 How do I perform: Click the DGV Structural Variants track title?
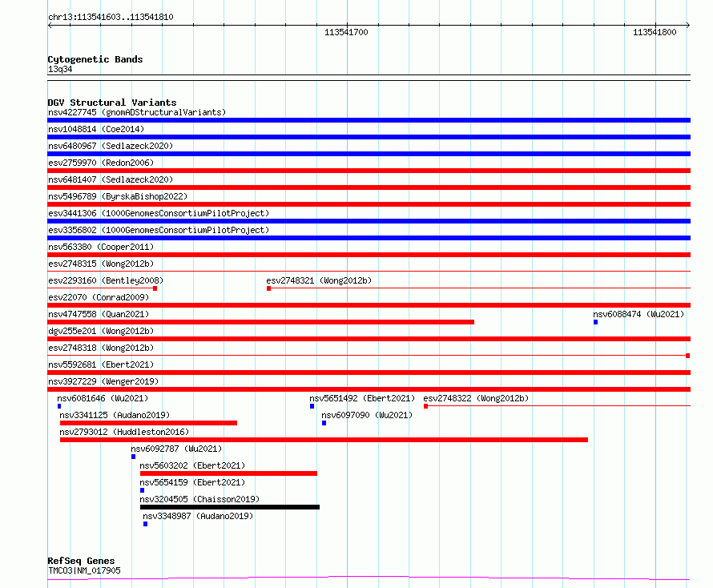click(x=112, y=103)
